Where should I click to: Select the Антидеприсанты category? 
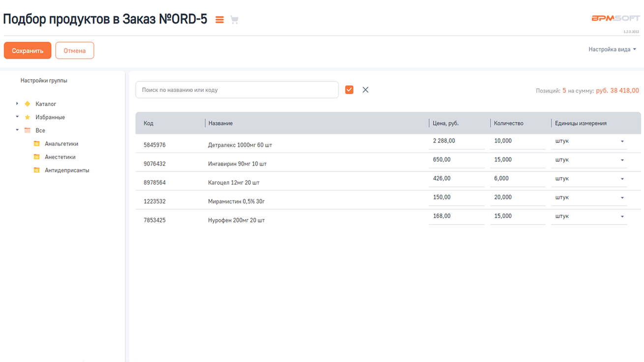point(67,170)
